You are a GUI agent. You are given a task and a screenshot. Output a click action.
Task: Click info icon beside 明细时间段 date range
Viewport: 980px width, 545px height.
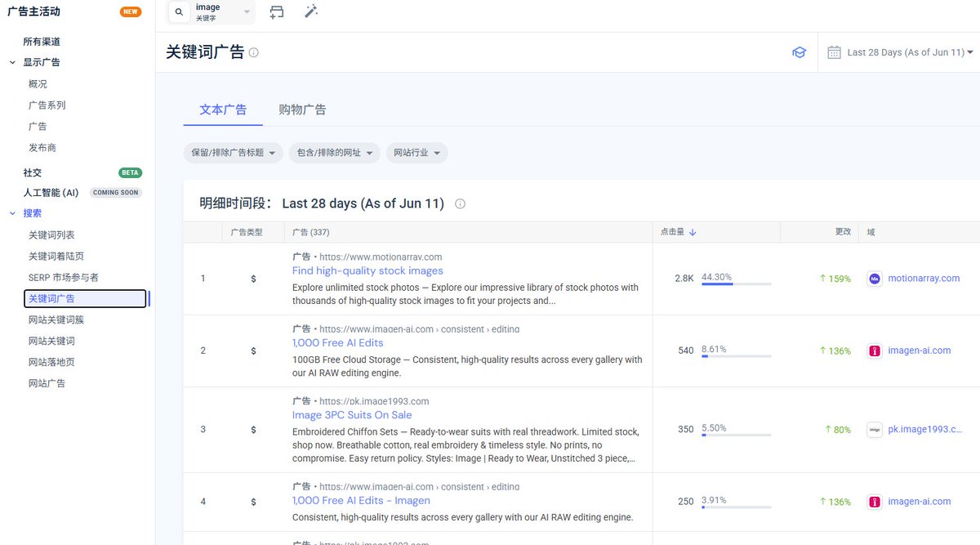pyautogui.click(x=460, y=203)
